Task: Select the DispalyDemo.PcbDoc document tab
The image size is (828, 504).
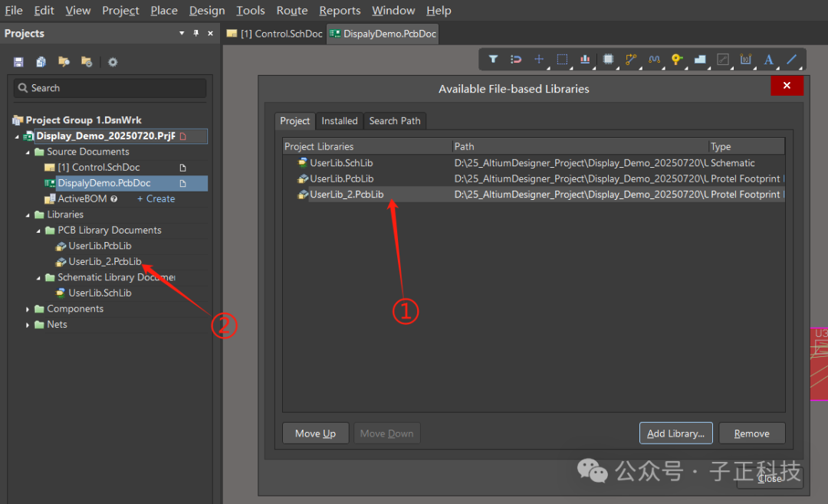Action: click(383, 34)
